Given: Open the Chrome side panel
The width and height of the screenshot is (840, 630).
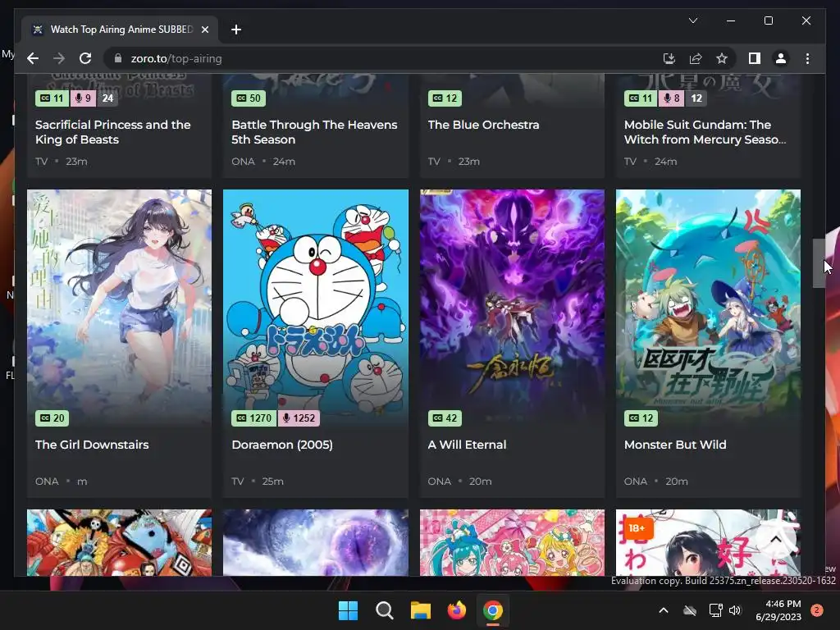Looking at the screenshot, I should 755,58.
